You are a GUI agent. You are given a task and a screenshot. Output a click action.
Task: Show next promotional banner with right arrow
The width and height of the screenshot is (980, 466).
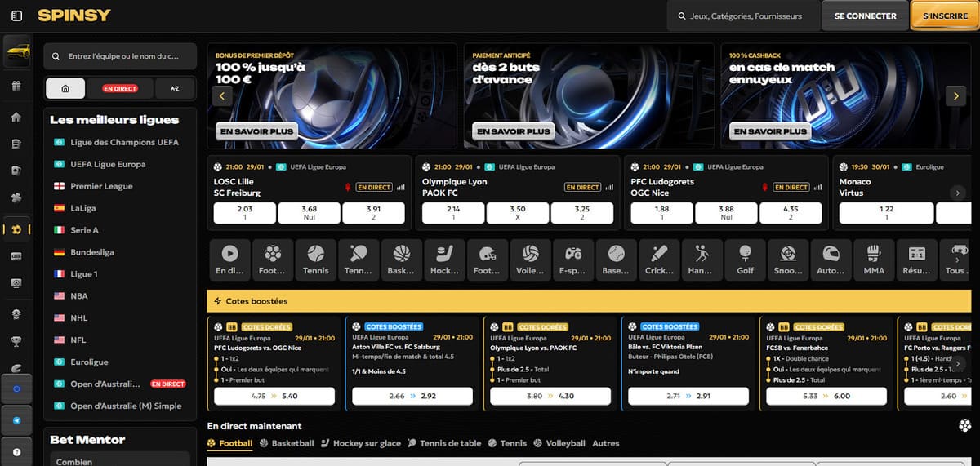955,95
